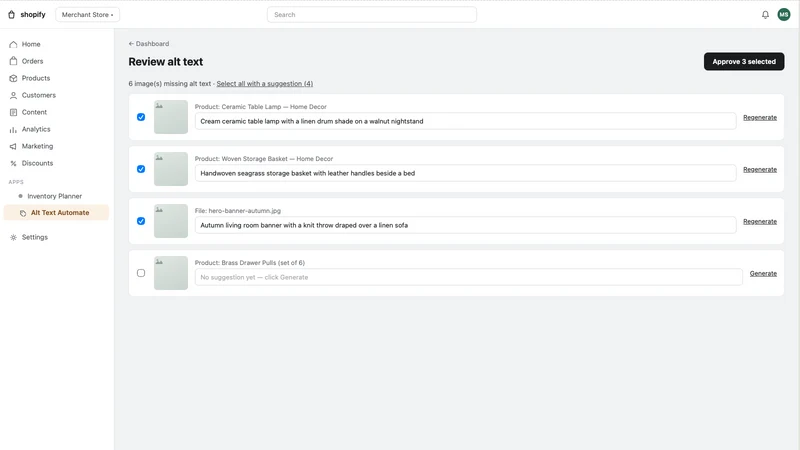Image resolution: width=800 pixels, height=450 pixels.
Task: Click the back arrow next to Dashboard
Action: pyautogui.click(x=131, y=44)
